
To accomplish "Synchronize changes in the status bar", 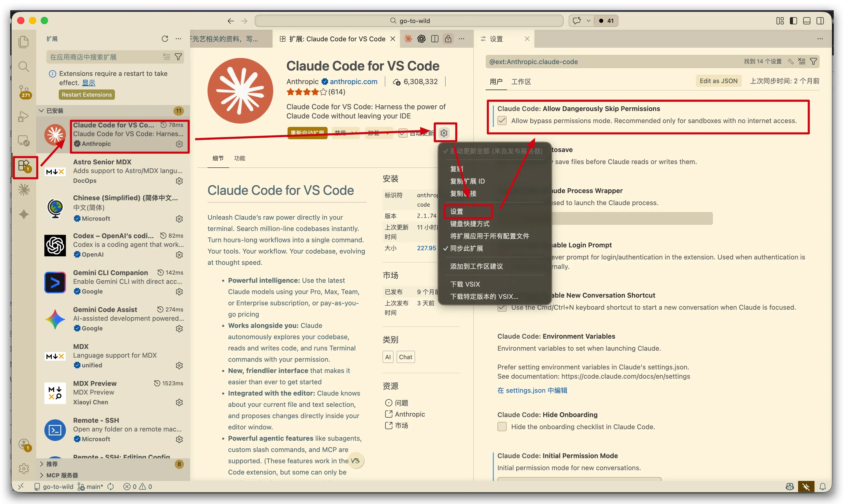I will 110,487.
